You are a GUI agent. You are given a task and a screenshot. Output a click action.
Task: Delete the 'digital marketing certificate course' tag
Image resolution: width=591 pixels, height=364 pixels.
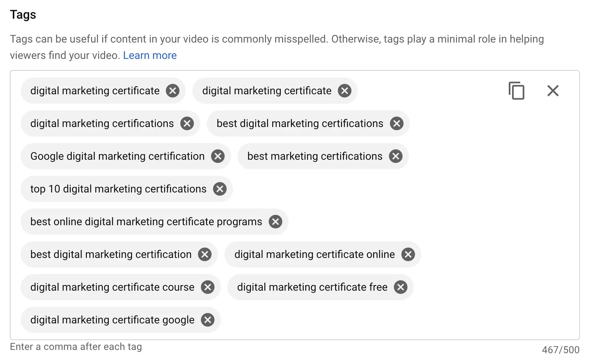(208, 287)
